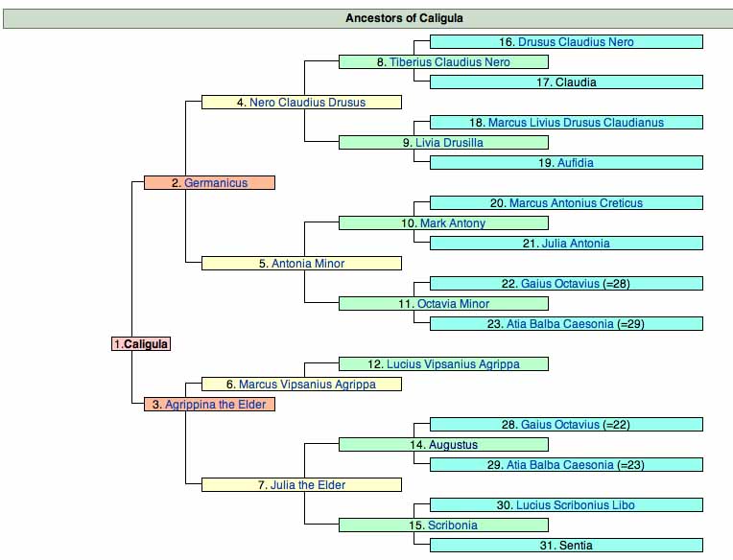733x560 pixels.
Task: Click the Julia the Elder link
Action: (308, 485)
